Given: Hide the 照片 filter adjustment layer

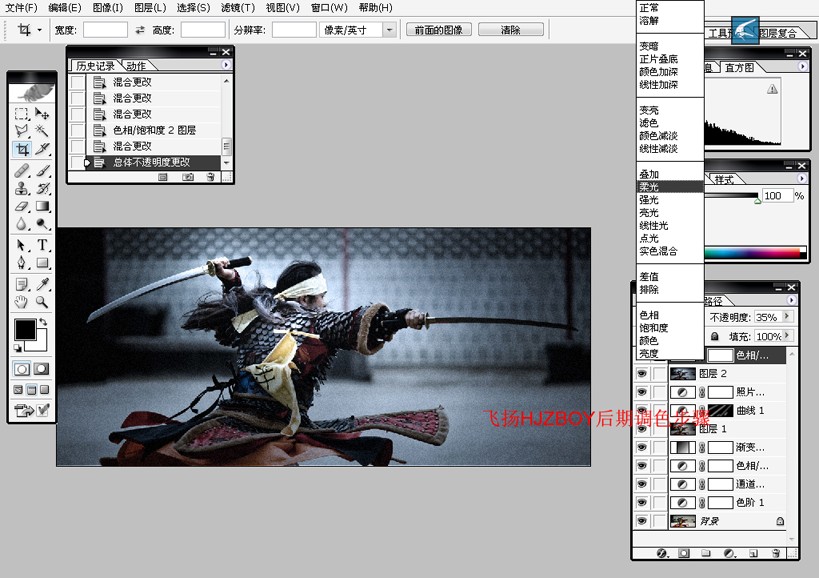Looking at the screenshot, I should 641,392.
